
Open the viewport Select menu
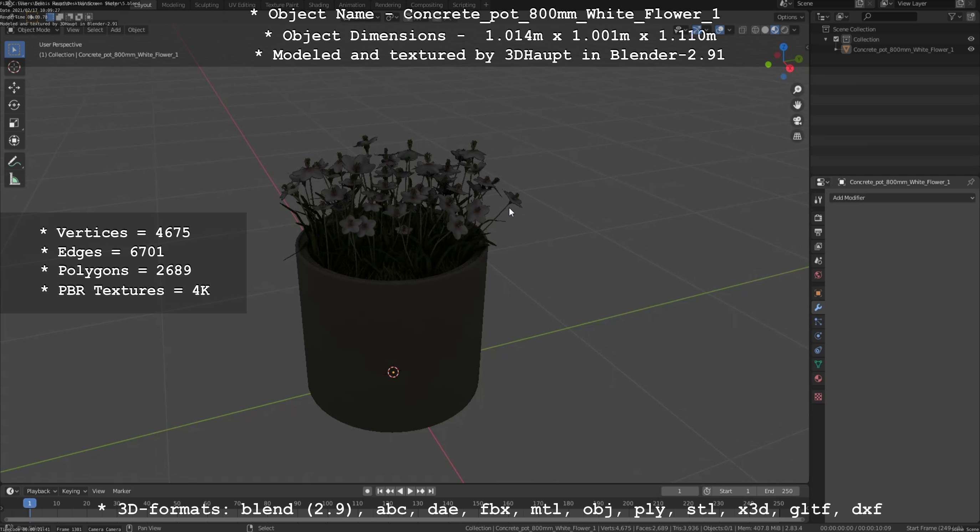95,30
